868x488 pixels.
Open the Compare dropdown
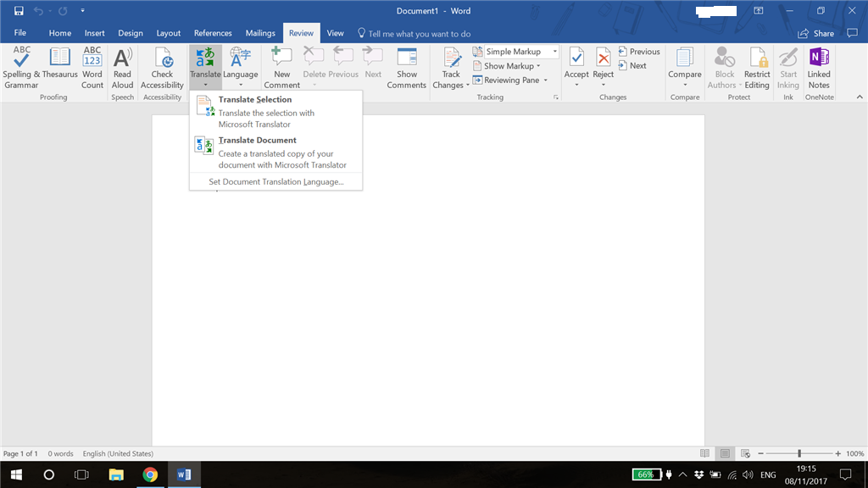685,68
